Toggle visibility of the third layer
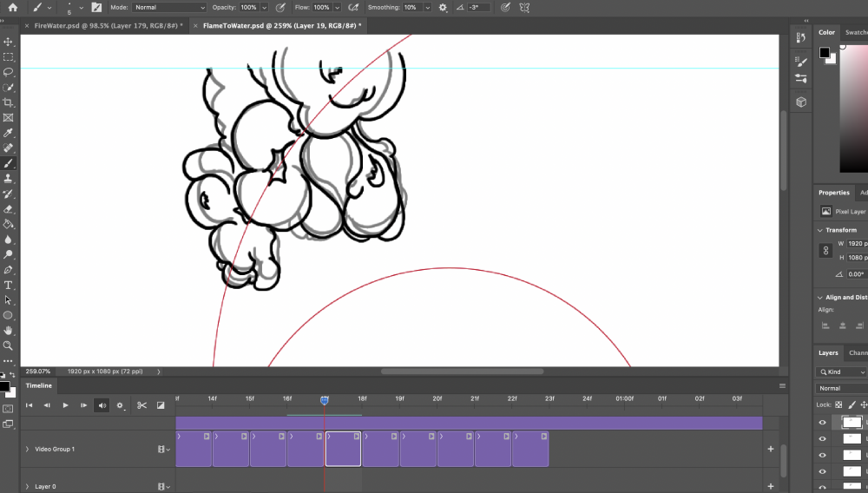 tap(823, 456)
